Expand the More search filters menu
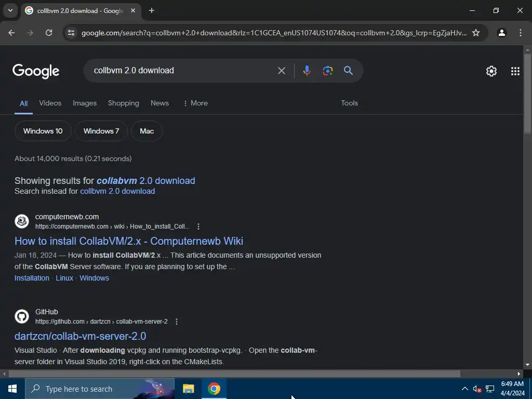 click(x=195, y=103)
